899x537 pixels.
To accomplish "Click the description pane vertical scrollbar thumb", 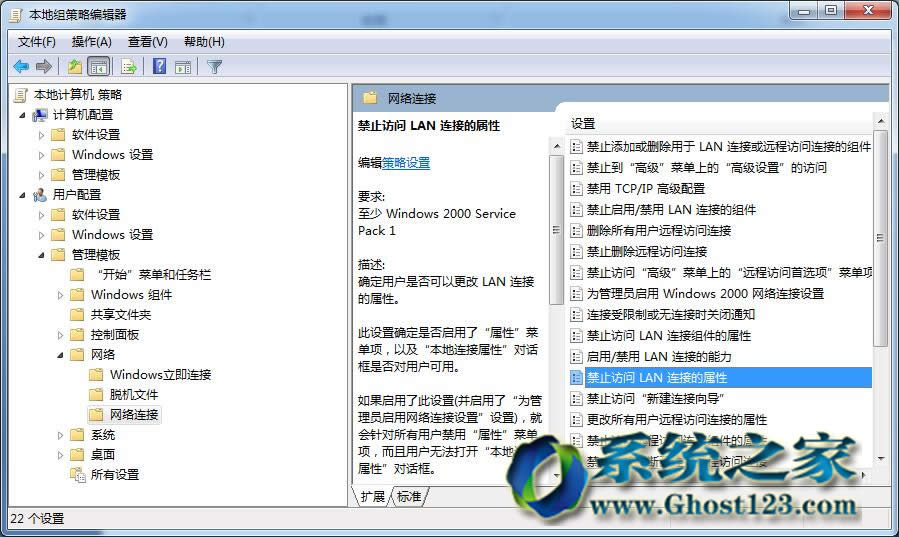I will [x=556, y=230].
